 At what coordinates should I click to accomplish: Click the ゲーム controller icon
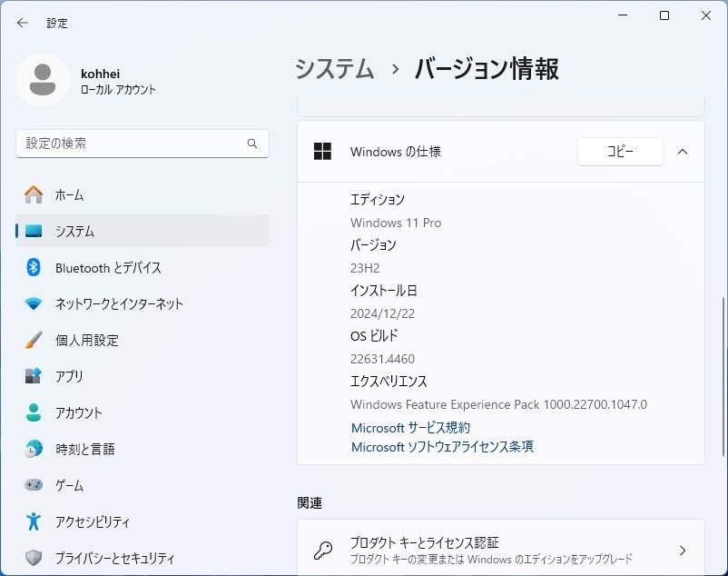[34, 485]
